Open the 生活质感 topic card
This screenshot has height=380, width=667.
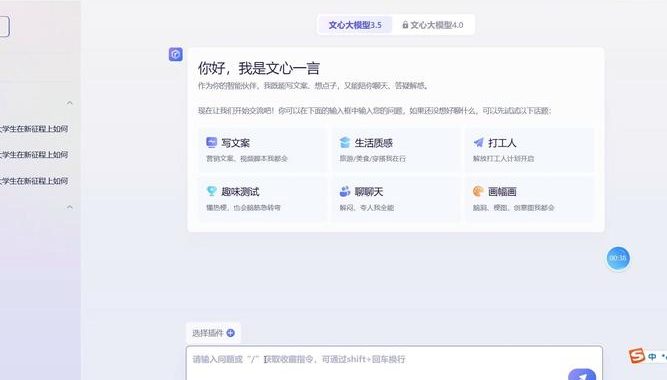coord(396,150)
